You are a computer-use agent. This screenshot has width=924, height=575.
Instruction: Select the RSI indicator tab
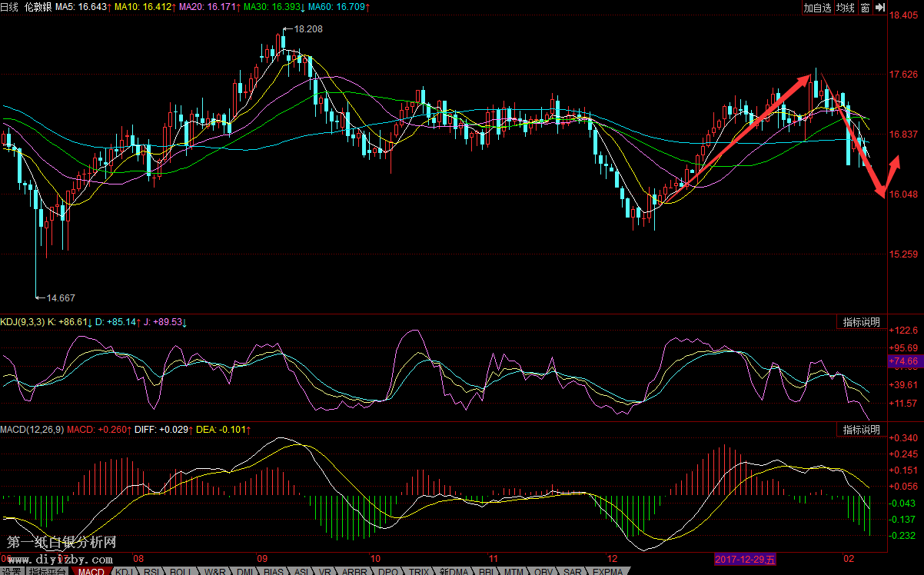click(154, 571)
